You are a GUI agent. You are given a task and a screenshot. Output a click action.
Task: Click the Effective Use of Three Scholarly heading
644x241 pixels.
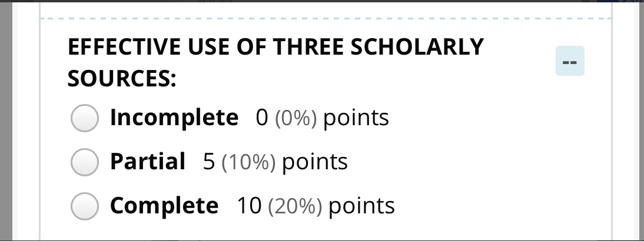275,46
